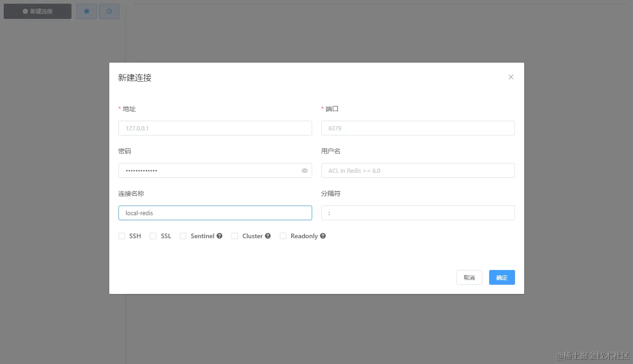The image size is (633, 364).
Task: Click the 用户名 field label
Action: click(331, 151)
